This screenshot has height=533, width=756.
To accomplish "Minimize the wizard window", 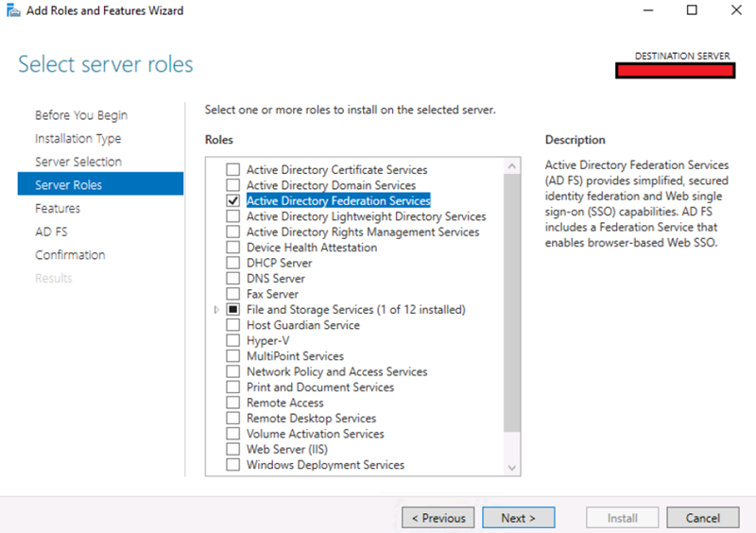I will (648, 10).
